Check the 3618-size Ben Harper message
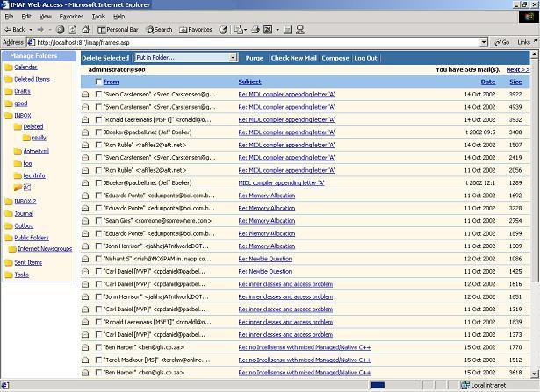The image size is (540, 392). (x=98, y=373)
